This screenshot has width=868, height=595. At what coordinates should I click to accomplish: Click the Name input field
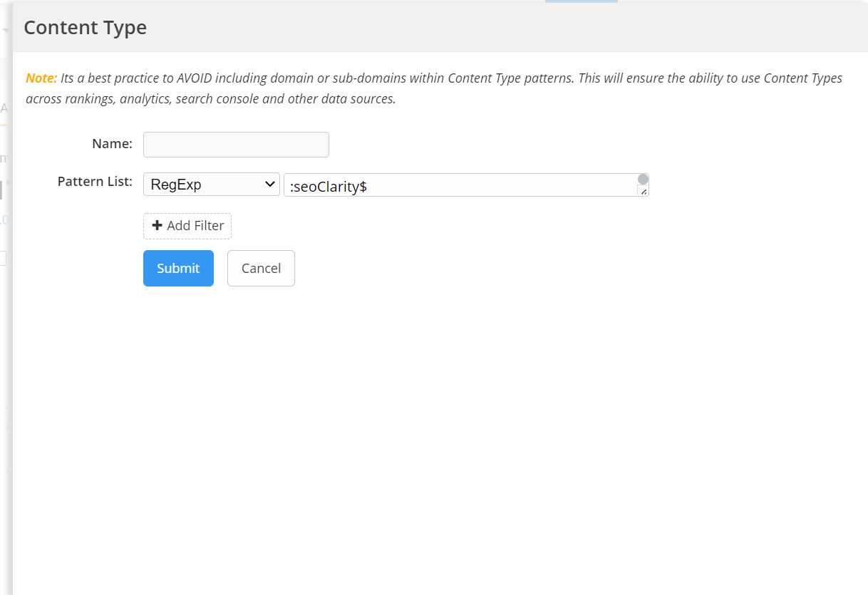pyautogui.click(x=236, y=145)
